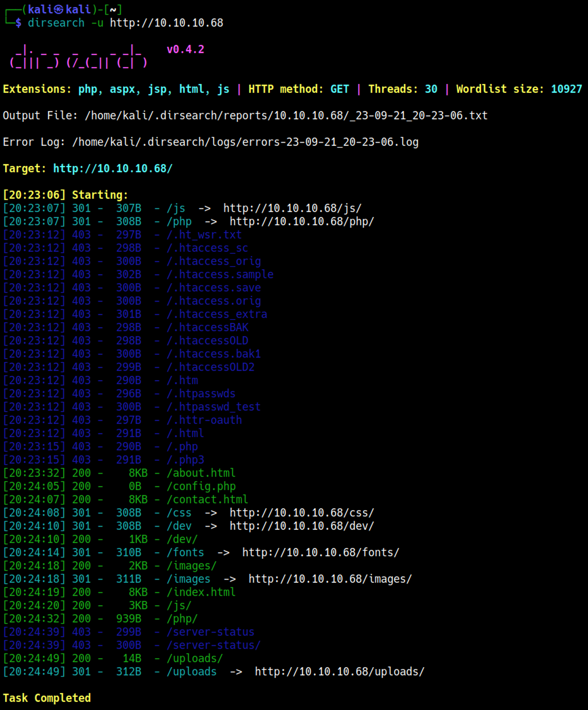Click the http://10.10.10.68/images/ redirect URL
This screenshot has height=710, width=588.
(330, 579)
